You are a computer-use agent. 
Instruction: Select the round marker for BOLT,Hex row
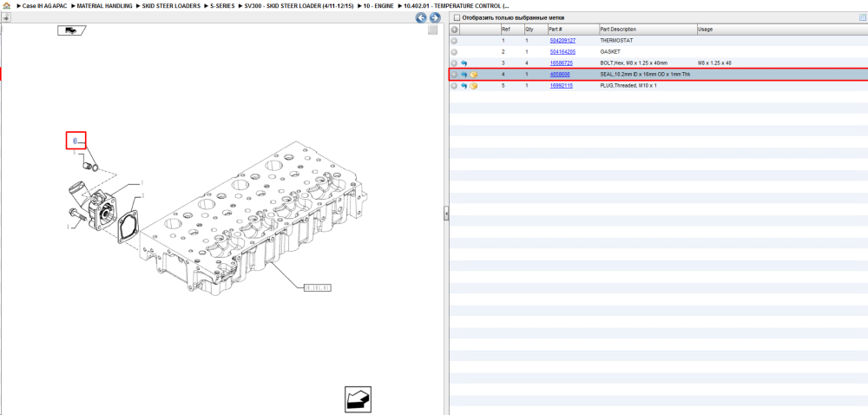(454, 63)
